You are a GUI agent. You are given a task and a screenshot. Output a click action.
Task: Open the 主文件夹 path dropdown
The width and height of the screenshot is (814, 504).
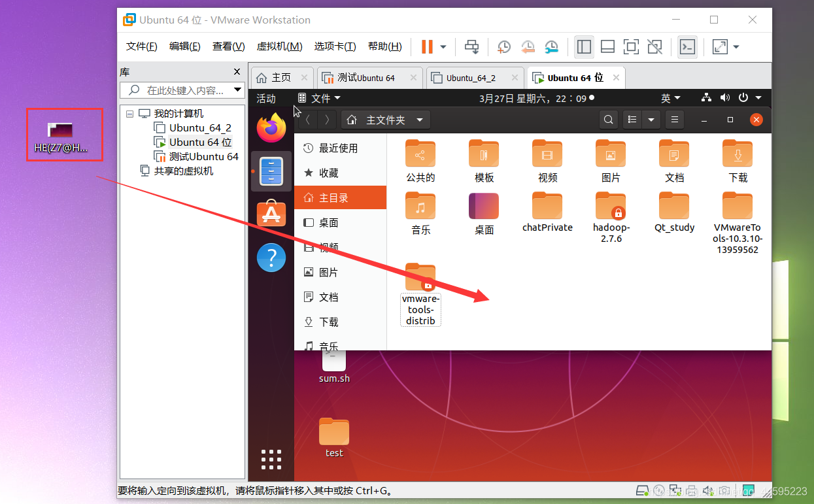pyautogui.click(x=386, y=120)
